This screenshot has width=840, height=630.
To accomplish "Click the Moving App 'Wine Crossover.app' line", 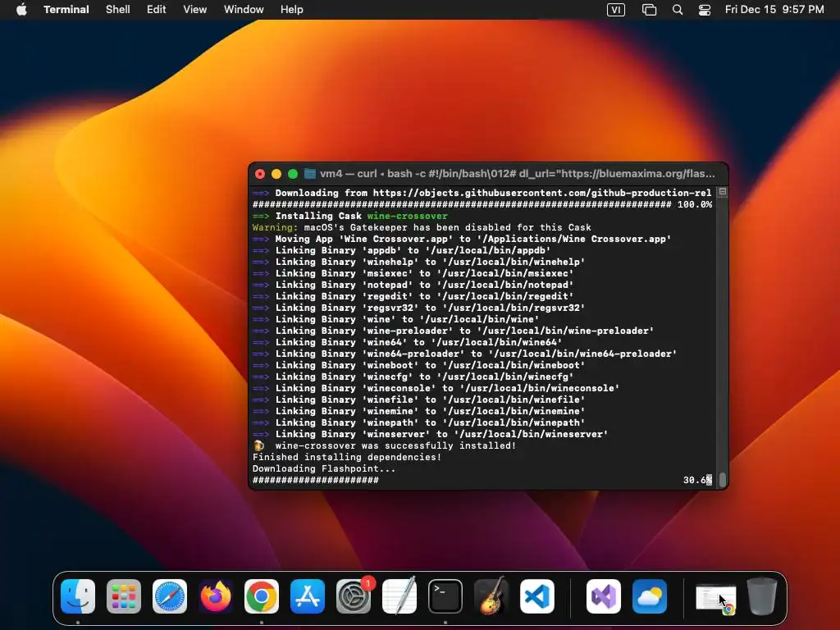I will click(462, 239).
